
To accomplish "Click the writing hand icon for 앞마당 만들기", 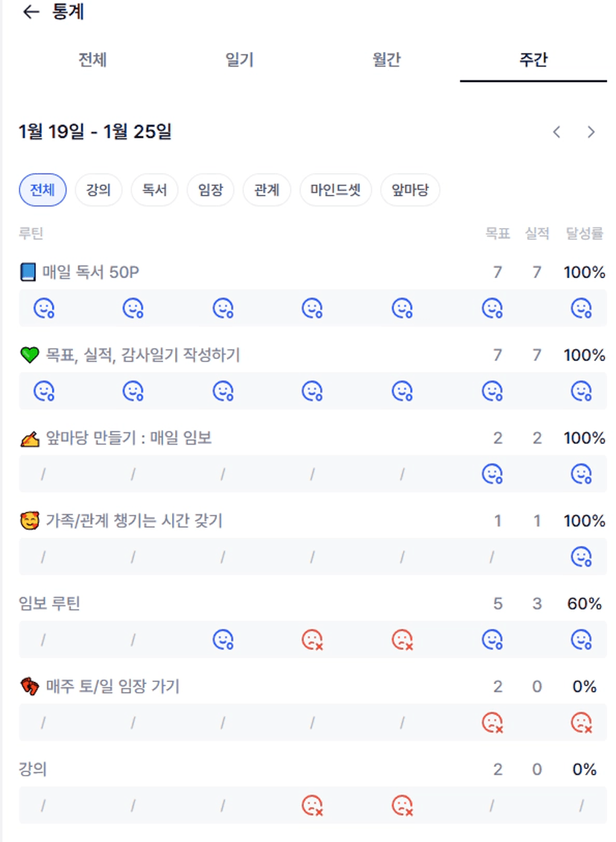I will tap(28, 439).
